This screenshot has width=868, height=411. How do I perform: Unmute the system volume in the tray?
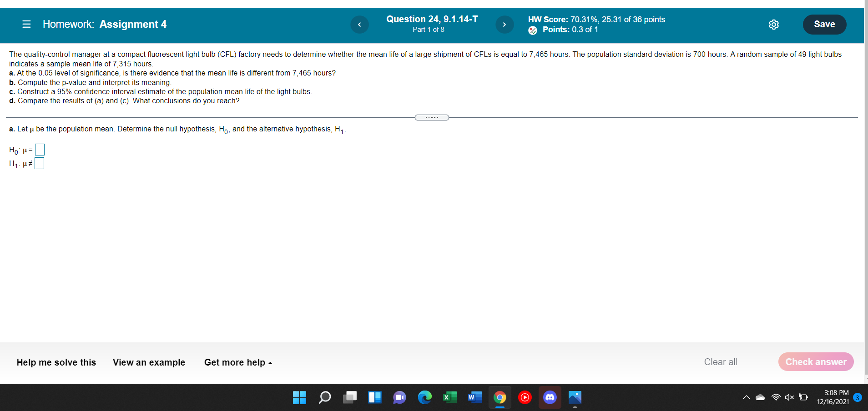[789, 397]
